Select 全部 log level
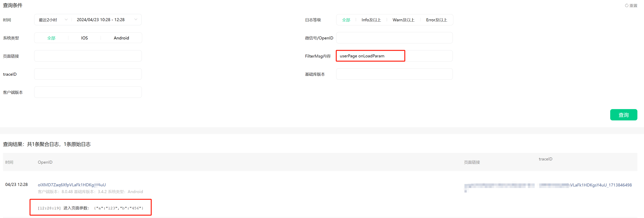The height and width of the screenshot is (218, 644). pos(346,20)
